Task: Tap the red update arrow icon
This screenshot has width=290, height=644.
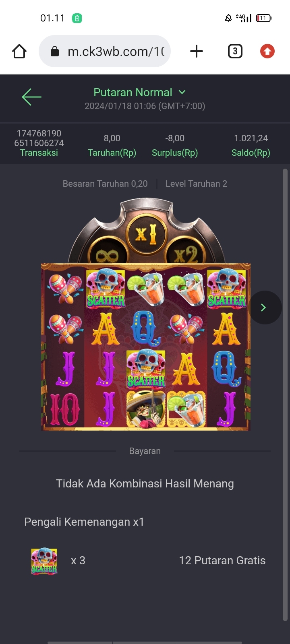Action: 267,51
